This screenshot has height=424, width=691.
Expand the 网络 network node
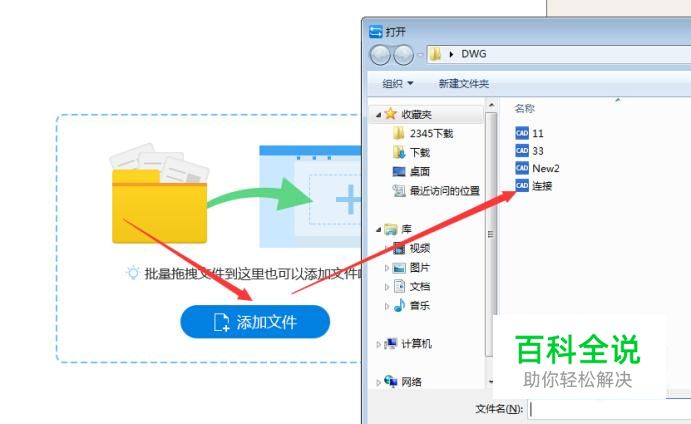(379, 382)
